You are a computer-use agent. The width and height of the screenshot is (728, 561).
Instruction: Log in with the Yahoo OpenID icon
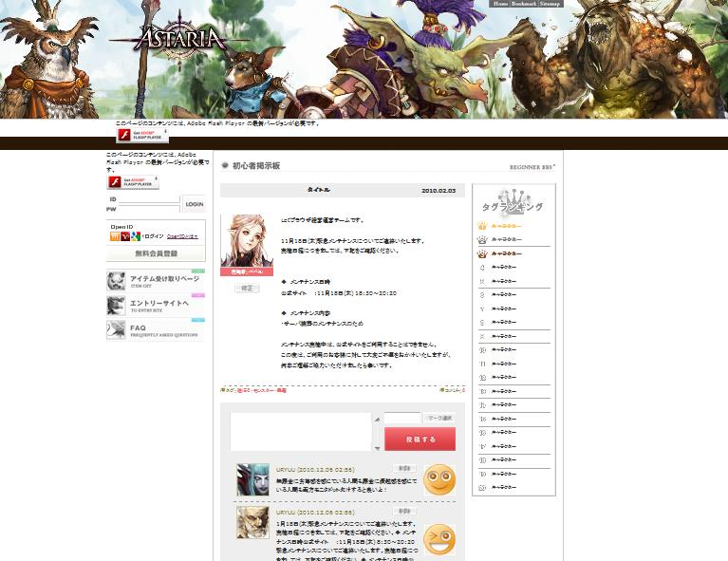click(125, 236)
